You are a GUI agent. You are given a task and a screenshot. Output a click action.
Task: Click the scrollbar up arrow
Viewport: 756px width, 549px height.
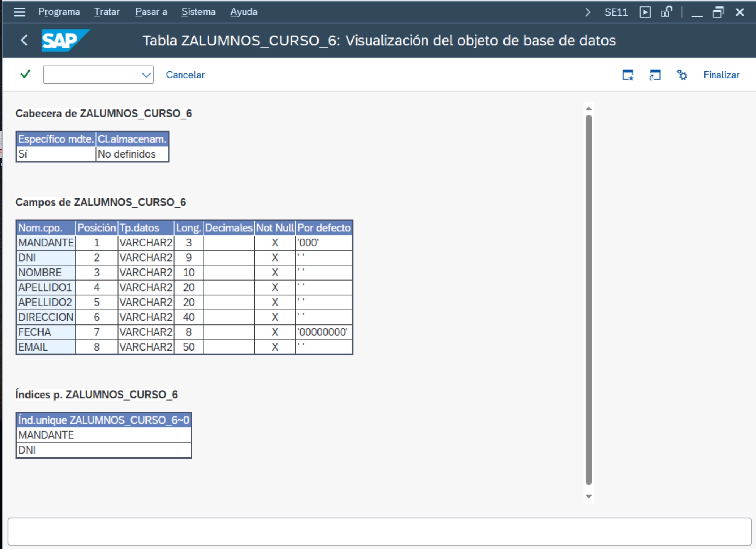point(589,109)
